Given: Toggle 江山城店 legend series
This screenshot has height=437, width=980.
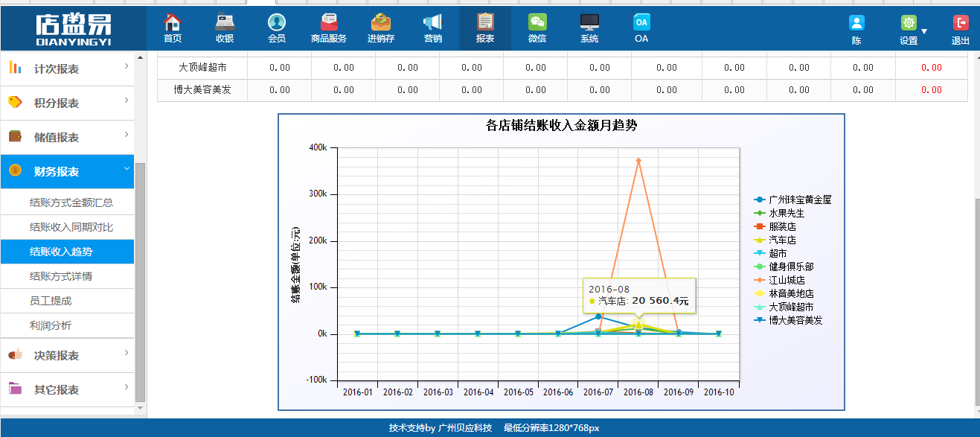Looking at the screenshot, I should click(x=778, y=280).
